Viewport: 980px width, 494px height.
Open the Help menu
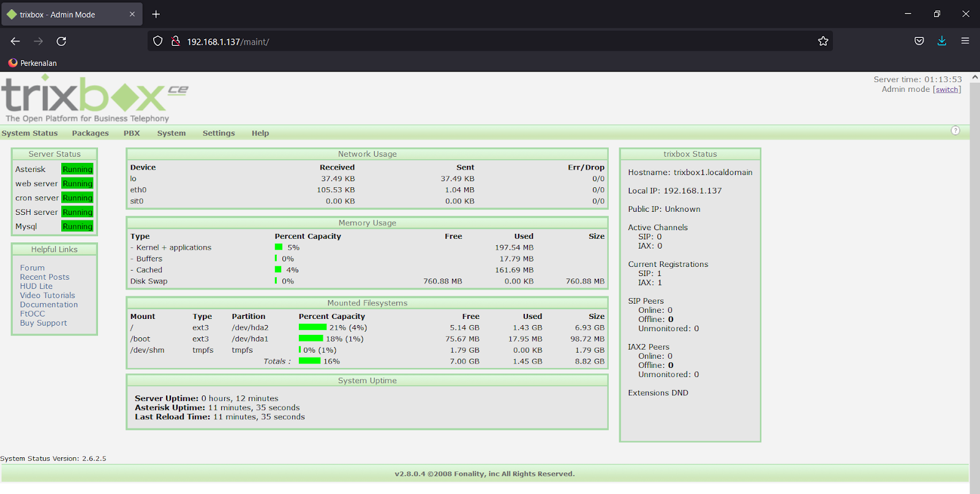[260, 133]
